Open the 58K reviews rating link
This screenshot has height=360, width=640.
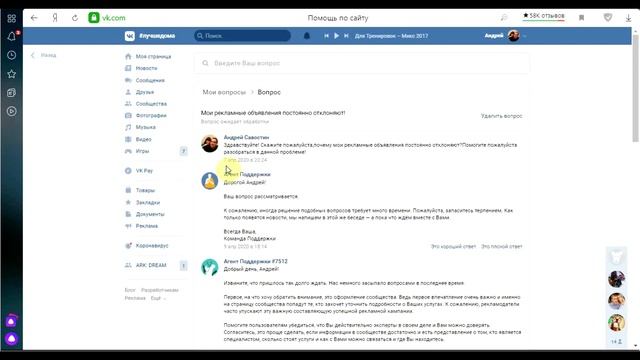(544, 16)
